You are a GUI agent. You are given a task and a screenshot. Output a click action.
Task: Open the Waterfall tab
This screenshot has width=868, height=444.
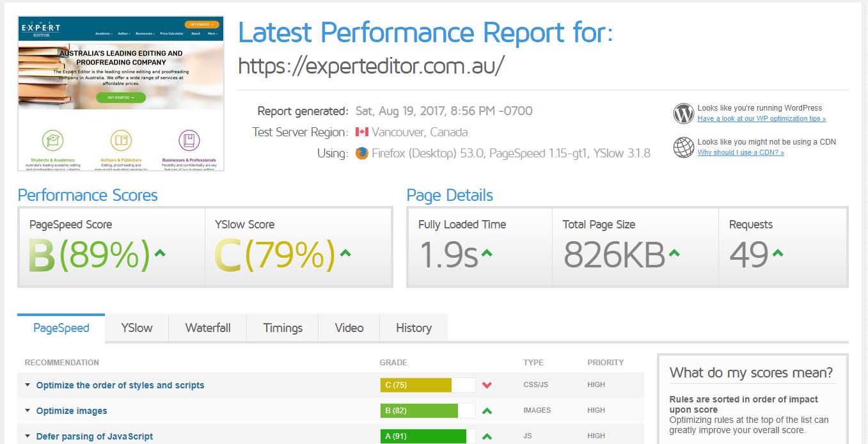[x=208, y=328]
